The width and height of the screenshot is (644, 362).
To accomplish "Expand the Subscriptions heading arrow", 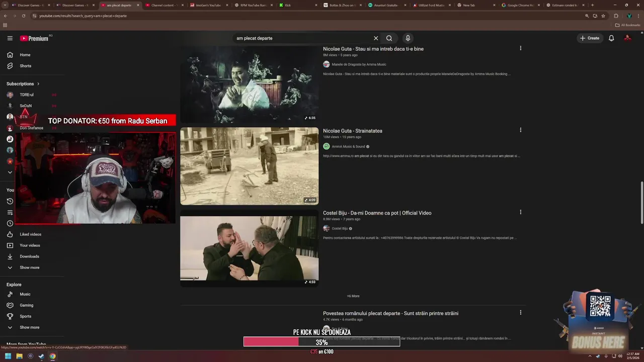I will (x=38, y=84).
